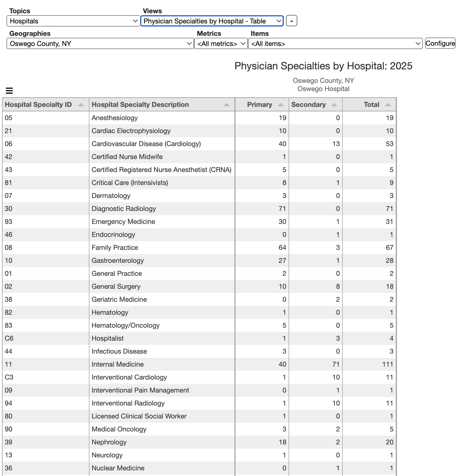Open the Metrics dropdown
Viewport: 466px width, 476px height.
pyautogui.click(x=221, y=44)
